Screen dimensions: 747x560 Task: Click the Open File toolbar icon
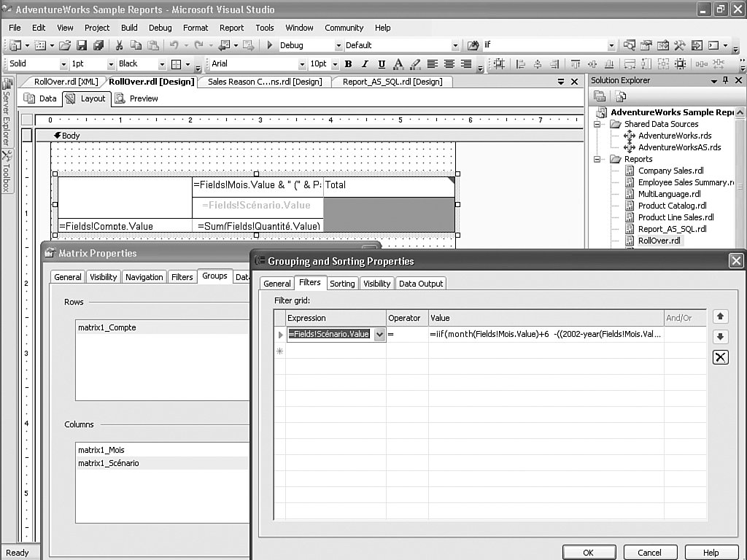pyautogui.click(x=65, y=45)
